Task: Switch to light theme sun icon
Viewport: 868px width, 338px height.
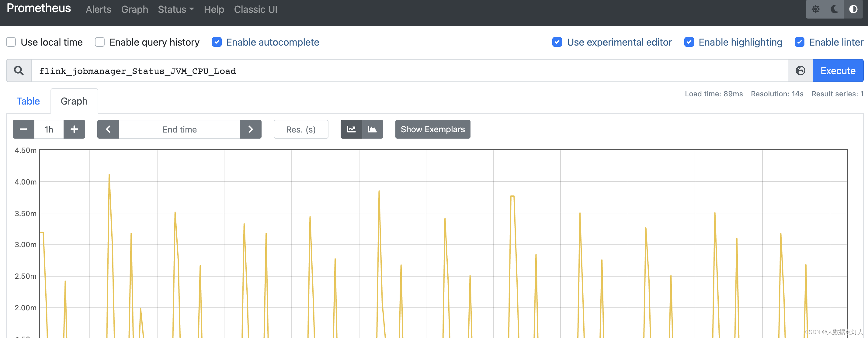Action: point(815,9)
